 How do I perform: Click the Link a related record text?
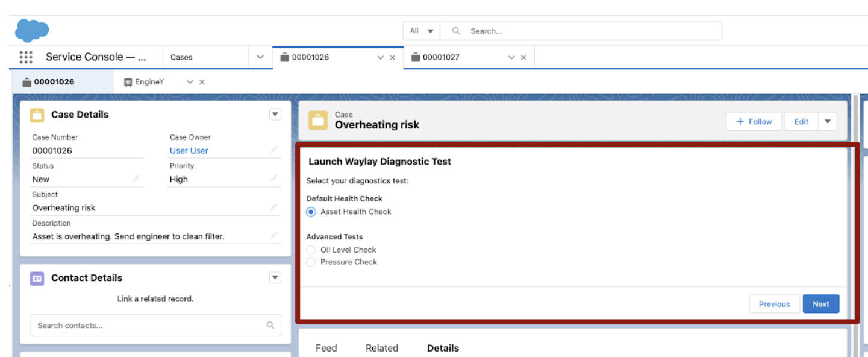click(155, 299)
